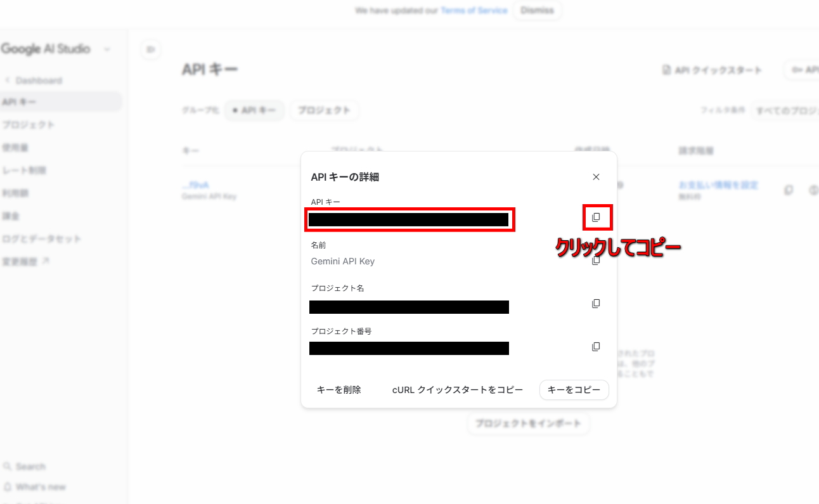Click the copy icon beside Gemini API Key name
This screenshot has width=819, height=504.
[x=596, y=261]
